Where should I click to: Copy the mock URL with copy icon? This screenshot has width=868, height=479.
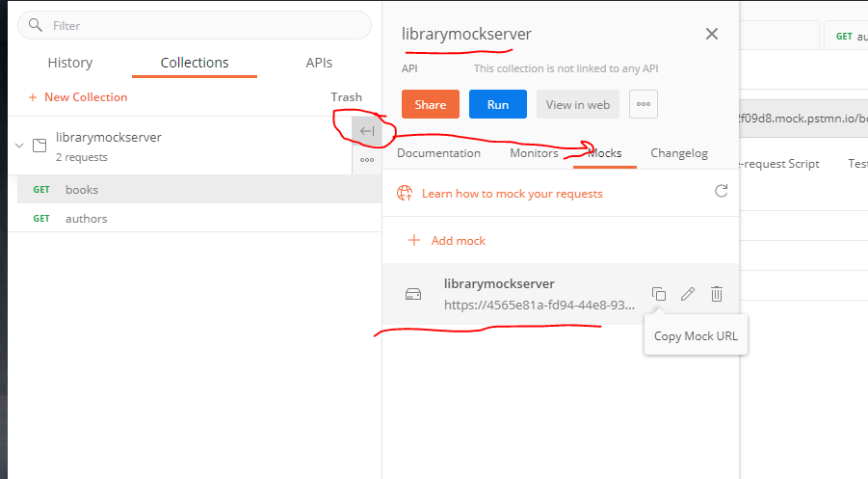point(659,294)
